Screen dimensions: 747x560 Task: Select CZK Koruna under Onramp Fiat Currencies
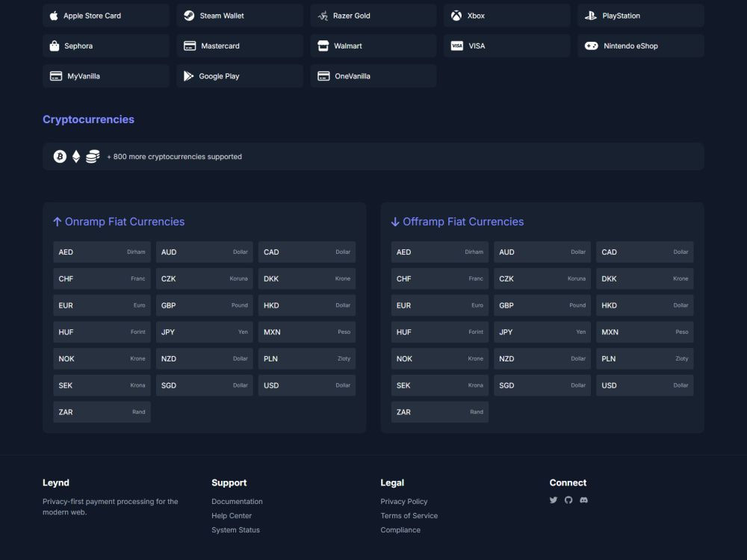click(205, 279)
